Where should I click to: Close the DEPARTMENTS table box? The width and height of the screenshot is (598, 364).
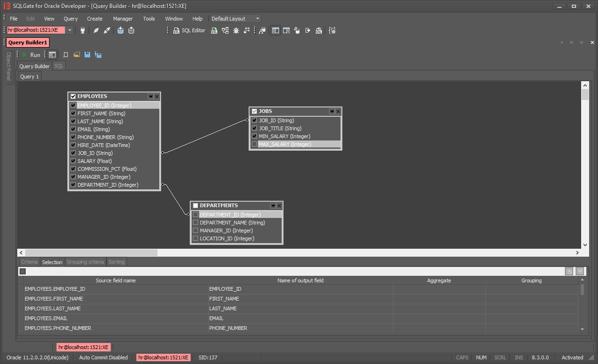pos(279,205)
